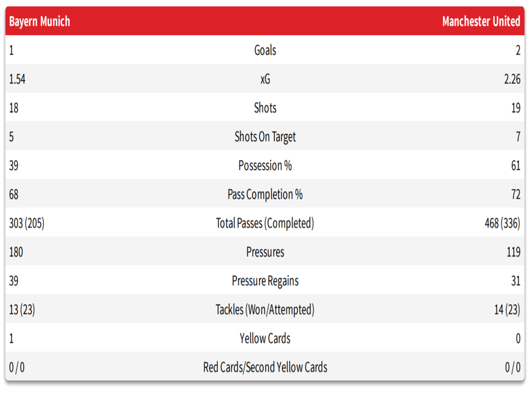Select the Pass Completion % label
Screen dimensions: 532x393
pyautogui.click(x=265, y=194)
